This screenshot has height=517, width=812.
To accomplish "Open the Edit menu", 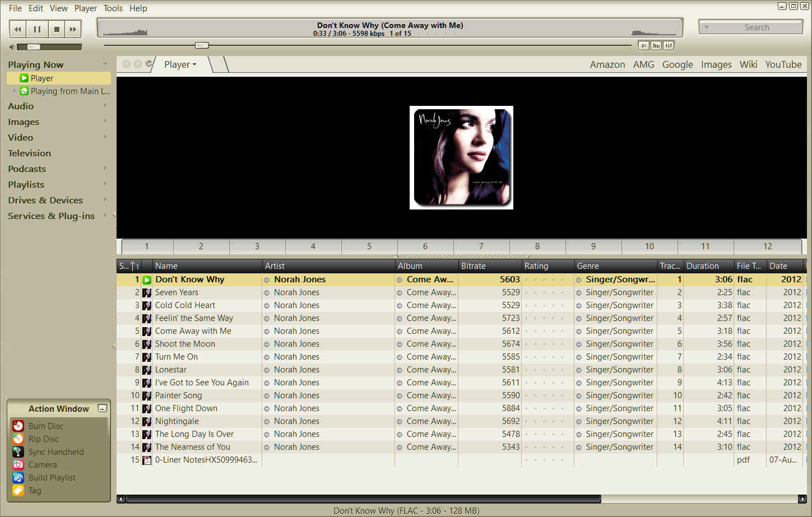I will (x=36, y=8).
